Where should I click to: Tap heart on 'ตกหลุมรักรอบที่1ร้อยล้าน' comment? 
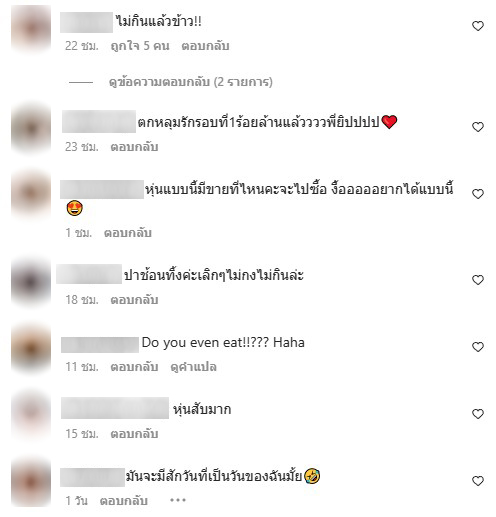(478, 127)
